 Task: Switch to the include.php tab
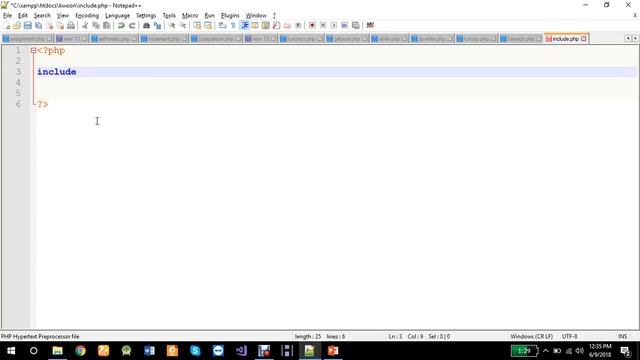tap(565, 39)
